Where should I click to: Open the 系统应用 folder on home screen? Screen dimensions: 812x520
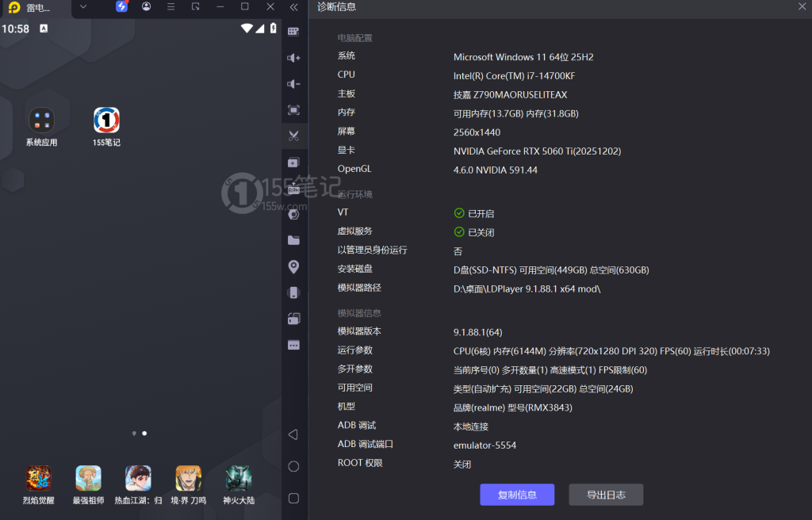click(41, 121)
